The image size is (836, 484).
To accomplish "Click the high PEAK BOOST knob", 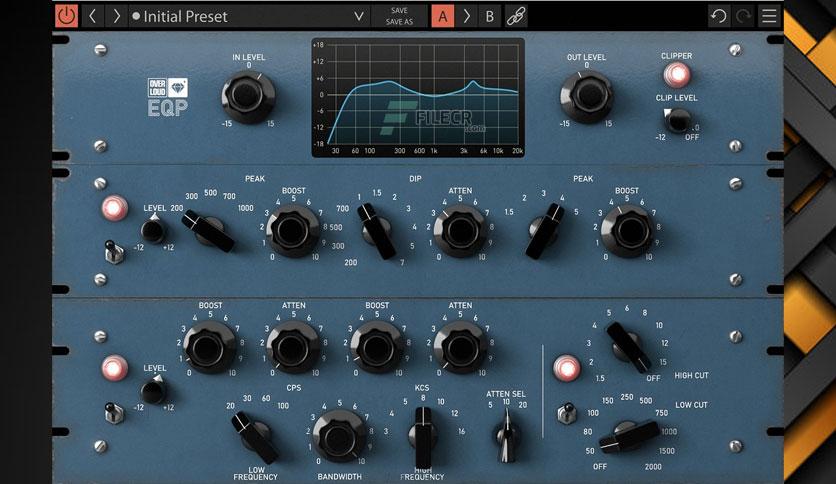I will tap(627, 231).
